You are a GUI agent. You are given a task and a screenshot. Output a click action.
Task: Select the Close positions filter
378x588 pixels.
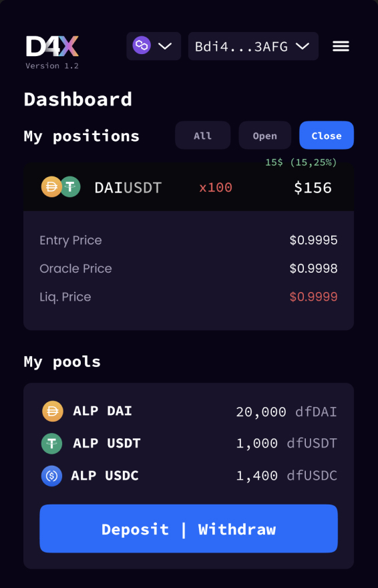(x=327, y=136)
